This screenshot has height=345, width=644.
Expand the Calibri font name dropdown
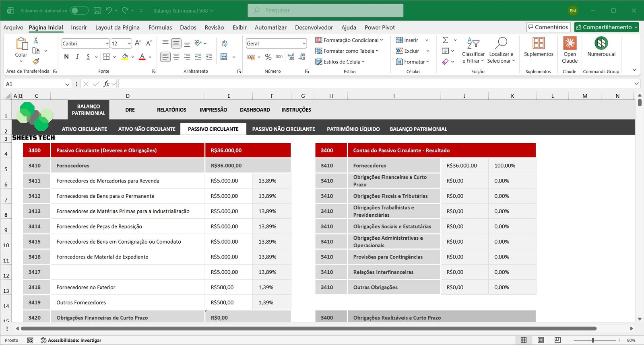point(107,43)
